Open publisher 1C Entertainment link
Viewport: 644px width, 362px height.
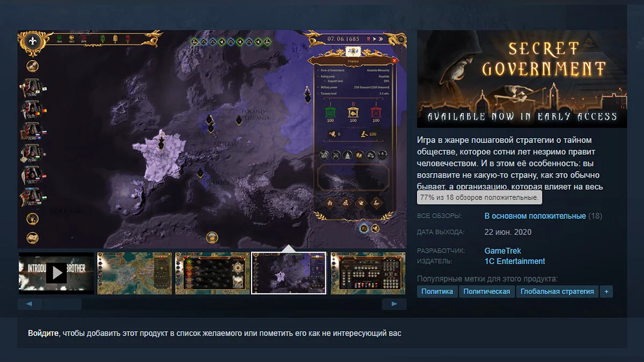515,261
